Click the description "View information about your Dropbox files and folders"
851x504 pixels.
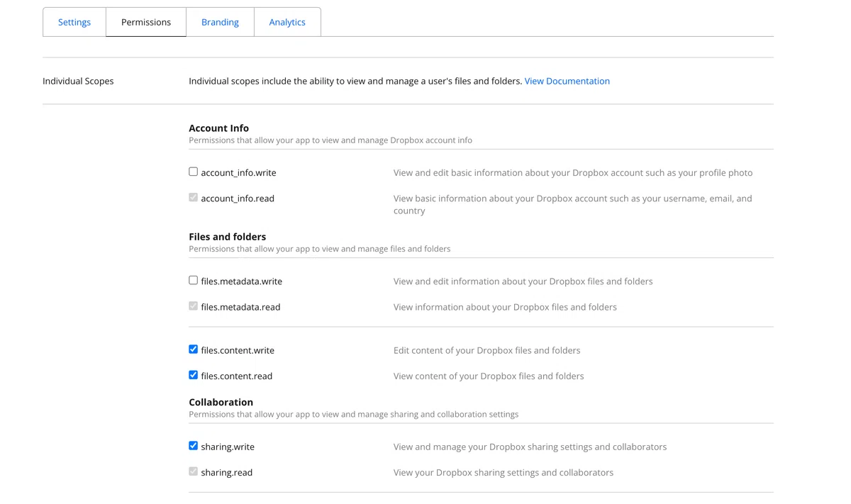(505, 307)
